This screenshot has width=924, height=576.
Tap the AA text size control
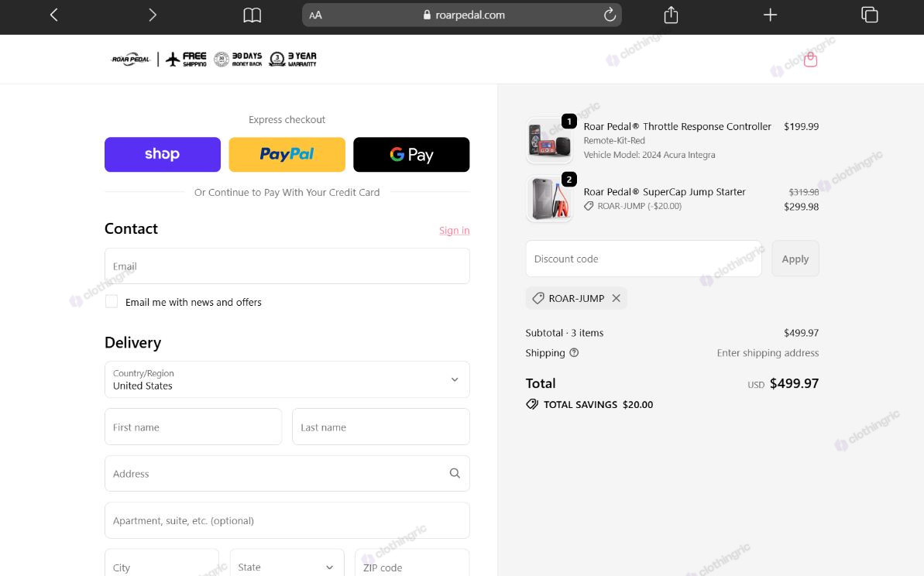(315, 15)
